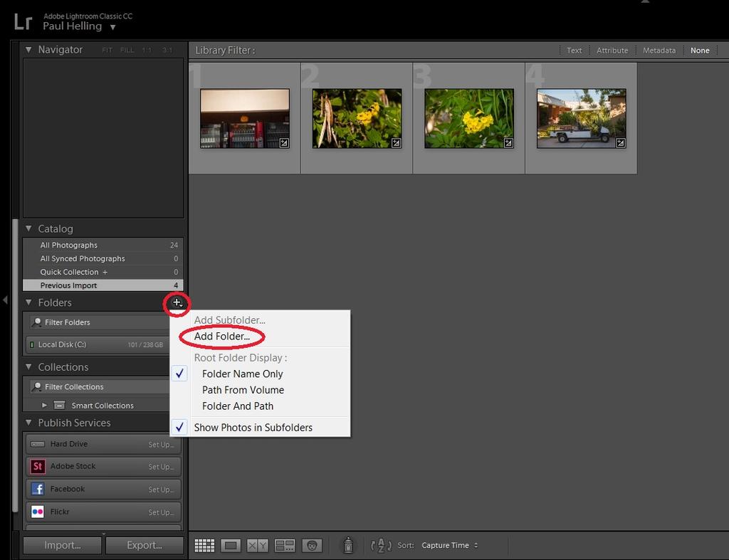
Task: Open People view face icon
Action: tap(312, 546)
